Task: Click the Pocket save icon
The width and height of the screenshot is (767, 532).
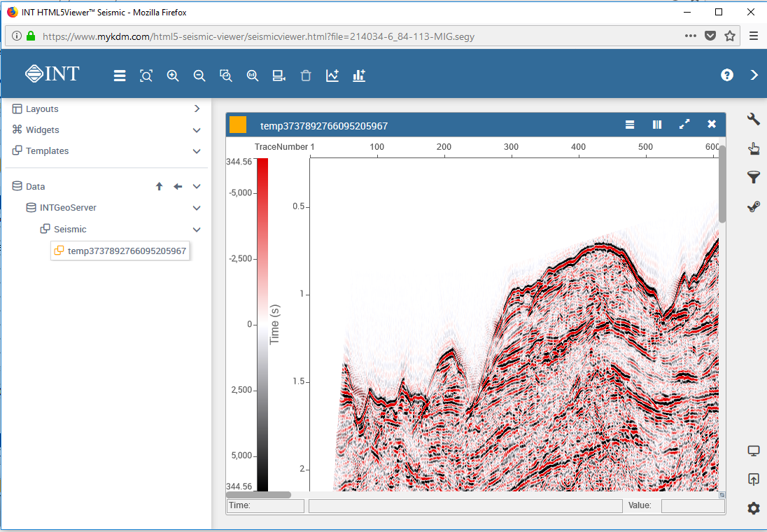Action: pos(710,36)
